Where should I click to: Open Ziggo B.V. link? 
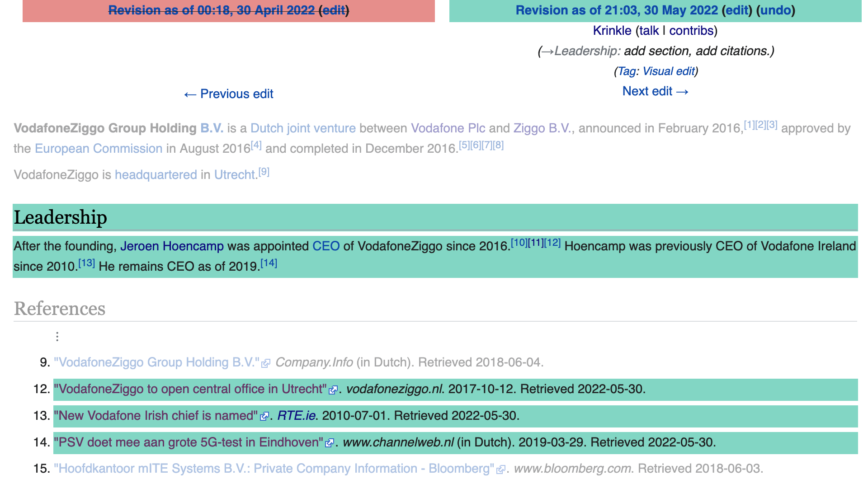coord(542,128)
